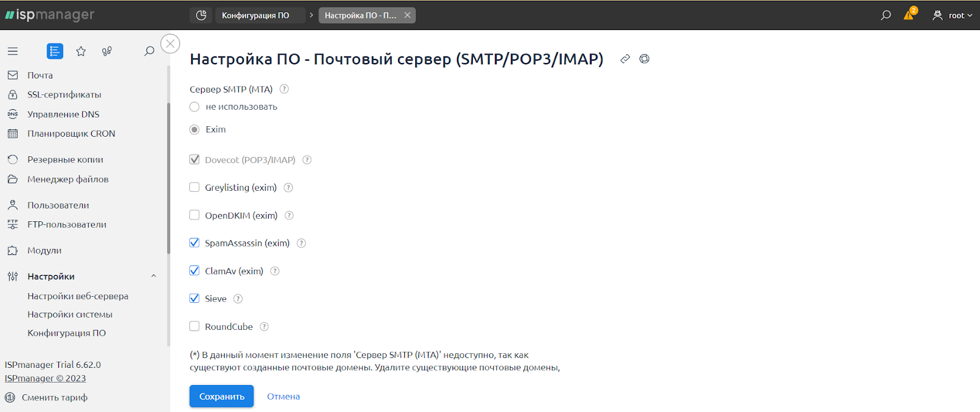Show help hint for OpenDKIM (exim)
Viewport: 980px width, 412px height.
click(x=289, y=215)
